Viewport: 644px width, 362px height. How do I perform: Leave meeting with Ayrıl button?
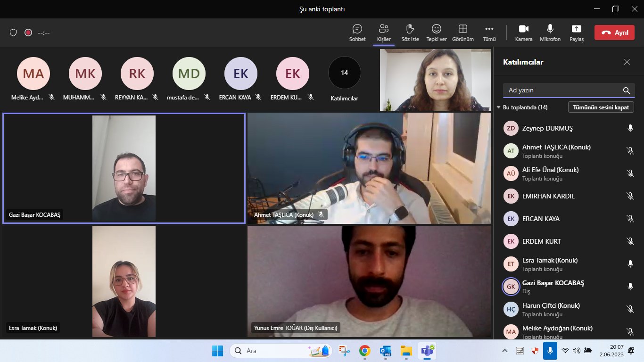coord(614,33)
